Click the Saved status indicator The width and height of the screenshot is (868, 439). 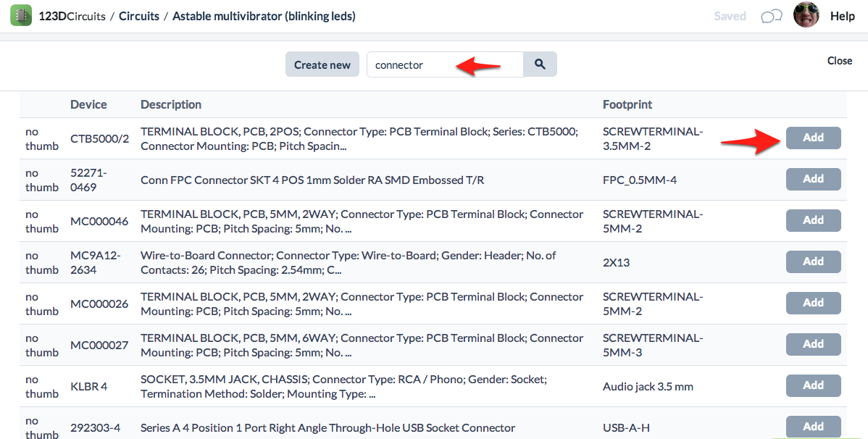(730, 16)
